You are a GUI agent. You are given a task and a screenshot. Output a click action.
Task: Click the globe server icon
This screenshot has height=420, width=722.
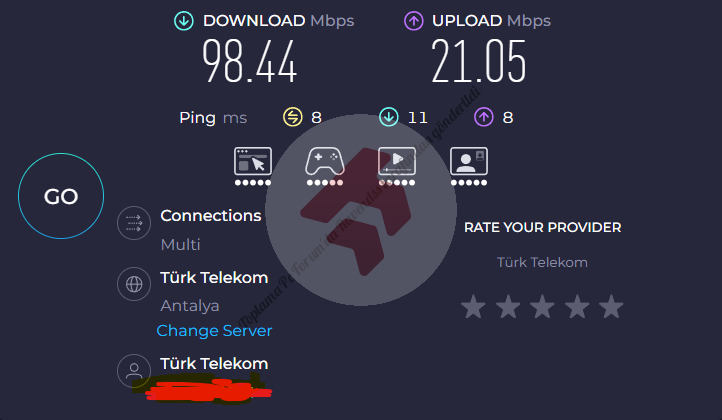134,284
